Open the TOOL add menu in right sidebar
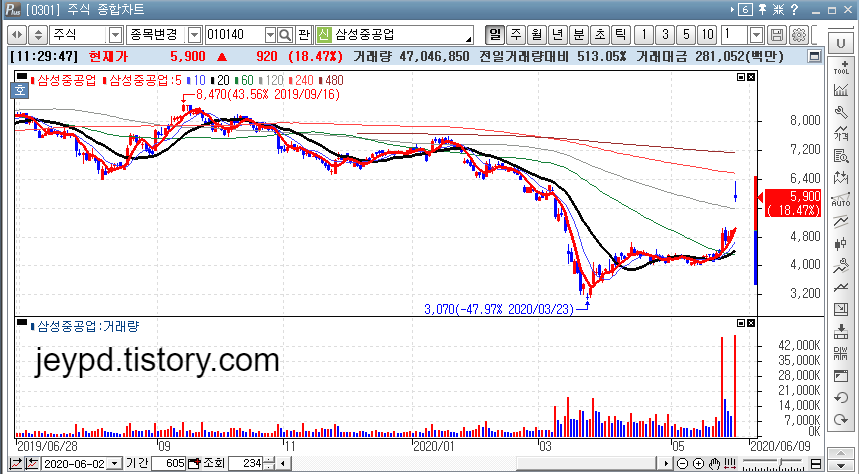859x474 pixels. tap(841, 67)
